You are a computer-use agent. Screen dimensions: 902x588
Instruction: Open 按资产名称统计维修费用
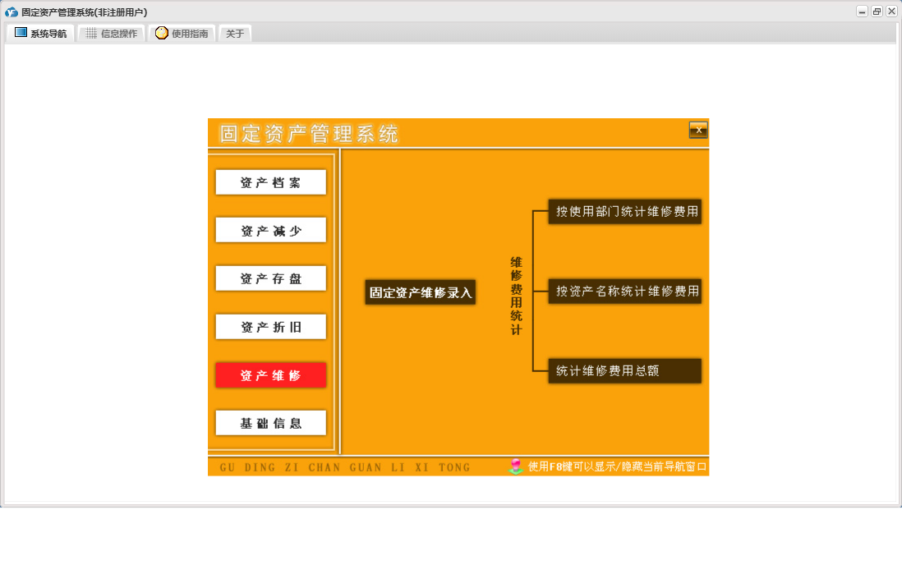pos(624,291)
